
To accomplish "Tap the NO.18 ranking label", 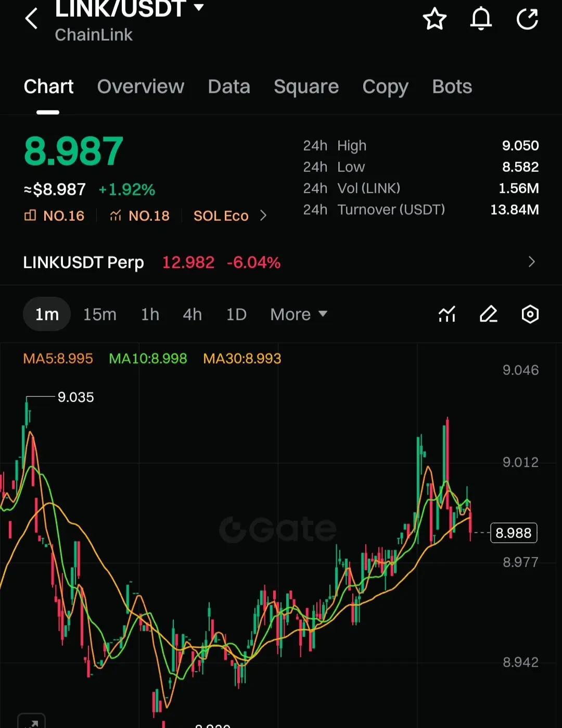I will 139,216.
